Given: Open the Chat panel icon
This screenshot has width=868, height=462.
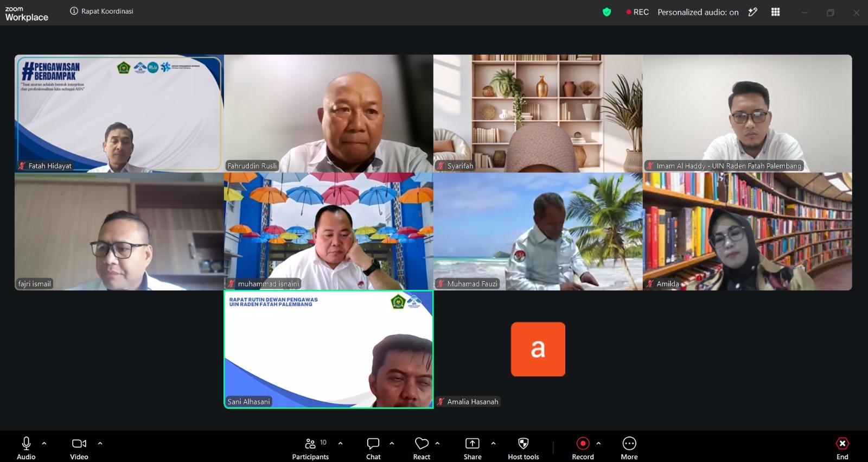Looking at the screenshot, I should (373, 444).
